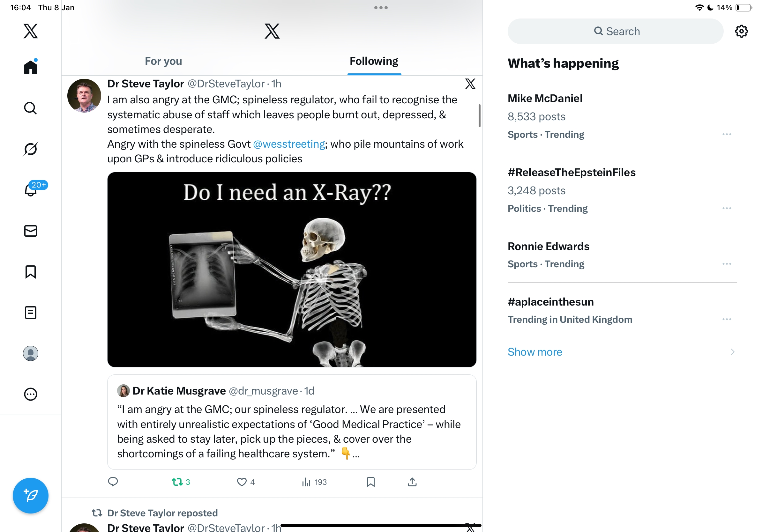The height and width of the screenshot is (532, 762).
Task: Open Bookmarks in the left sidebar
Action: 31,272
